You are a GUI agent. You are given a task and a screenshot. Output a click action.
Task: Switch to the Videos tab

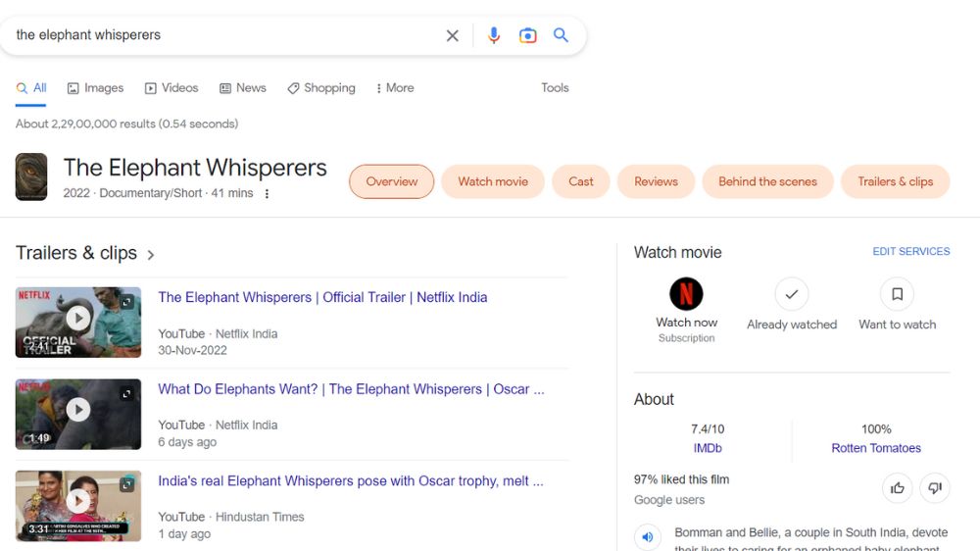tap(171, 88)
